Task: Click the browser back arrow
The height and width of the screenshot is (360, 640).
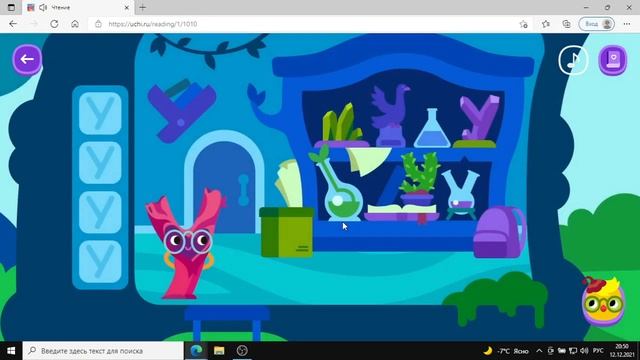Action: coord(13,24)
